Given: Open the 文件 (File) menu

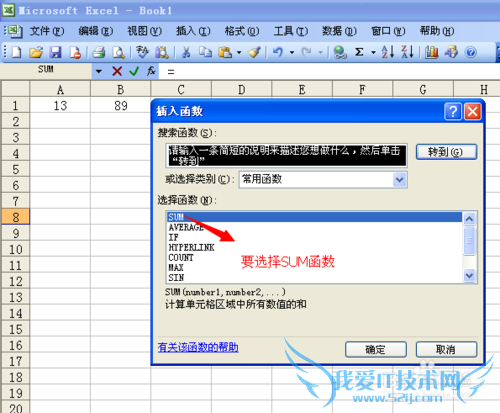Looking at the screenshot, I should pyautogui.click(x=47, y=31).
